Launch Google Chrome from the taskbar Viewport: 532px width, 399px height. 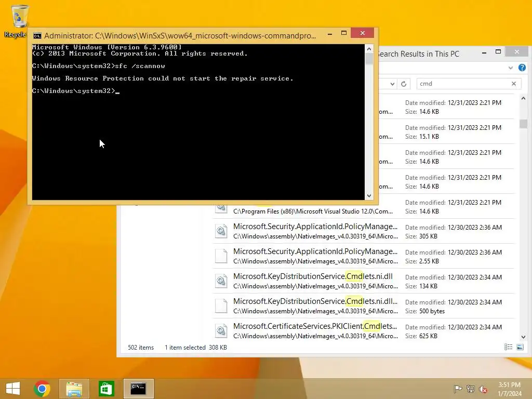[x=42, y=389]
